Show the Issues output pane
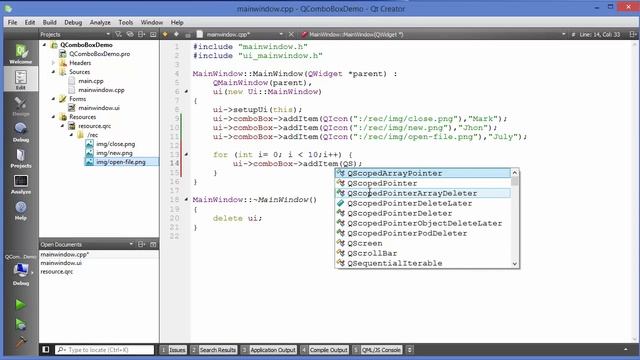The height and width of the screenshot is (360, 640). click(173, 350)
